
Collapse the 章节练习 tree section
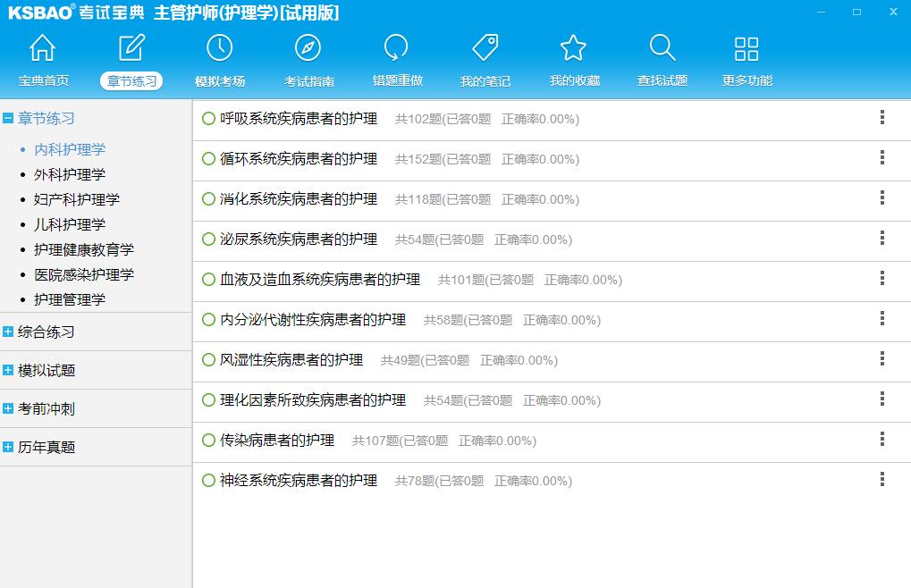coord(8,118)
